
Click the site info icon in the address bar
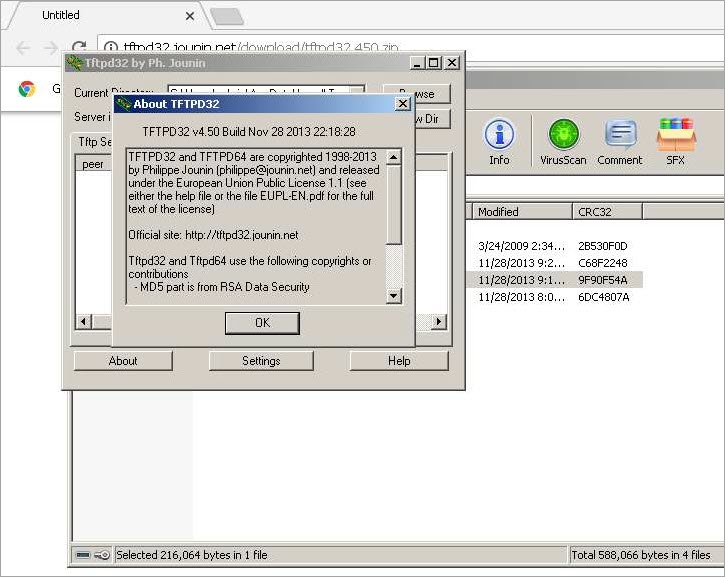[x=111, y=47]
